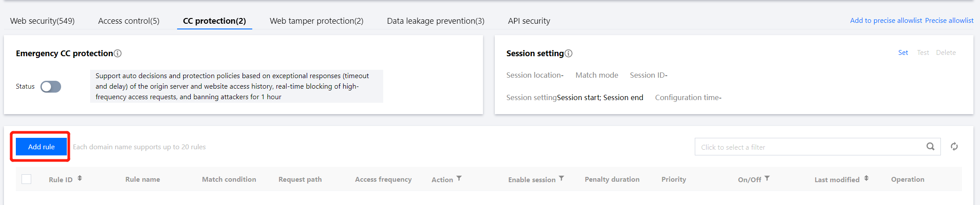
Task: Enable the Emergency CC protection status switch
Action: point(51,87)
